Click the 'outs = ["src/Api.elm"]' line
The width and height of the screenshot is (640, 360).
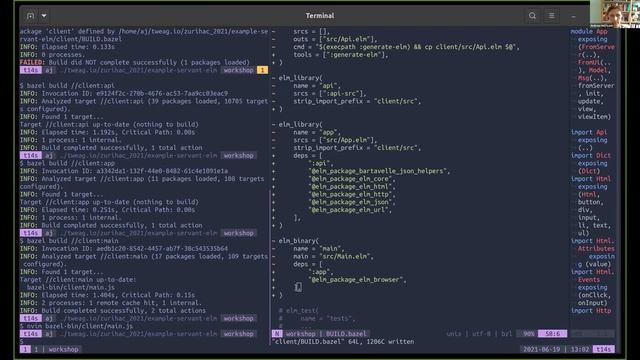tap(335, 39)
